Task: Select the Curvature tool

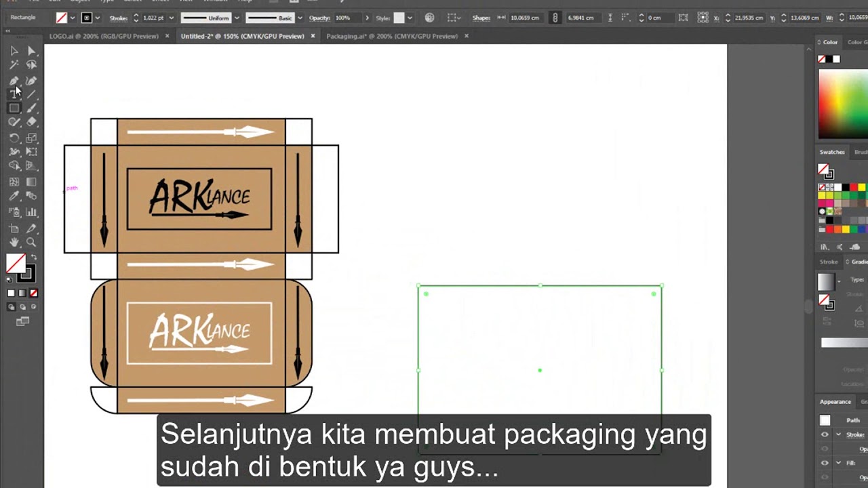Action: pos(31,81)
